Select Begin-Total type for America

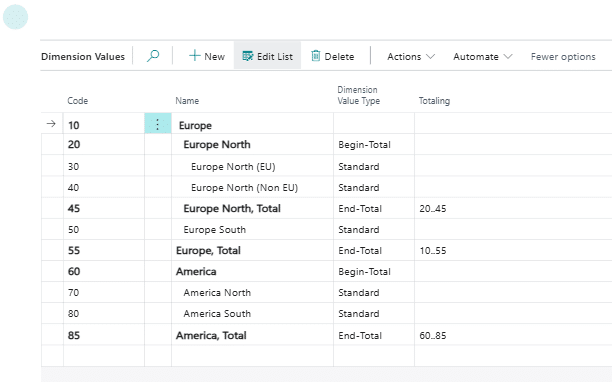click(374, 272)
